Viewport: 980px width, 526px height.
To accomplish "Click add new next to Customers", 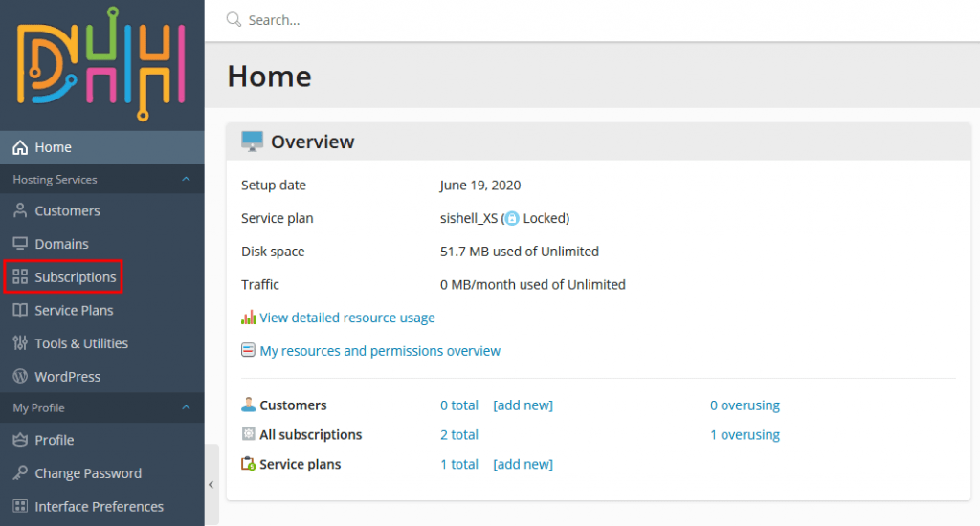I will coord(523,405).
